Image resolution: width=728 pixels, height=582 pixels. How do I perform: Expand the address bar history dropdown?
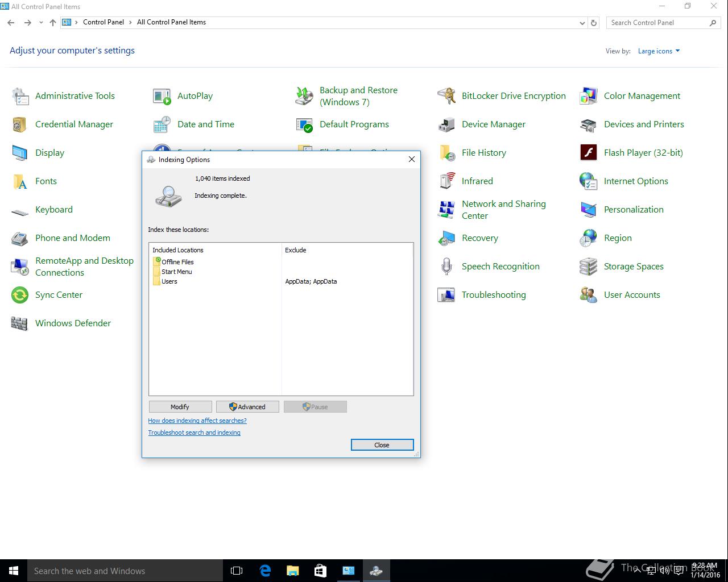(x=582, y=23)
